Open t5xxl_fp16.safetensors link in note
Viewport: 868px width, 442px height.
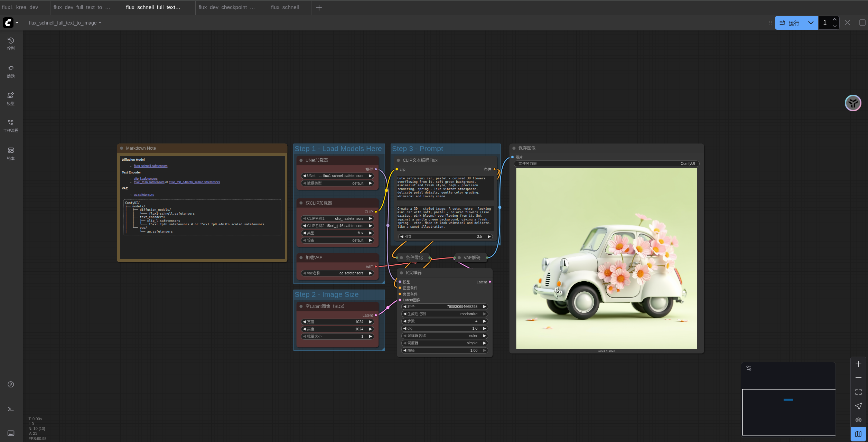click(149, 182)
